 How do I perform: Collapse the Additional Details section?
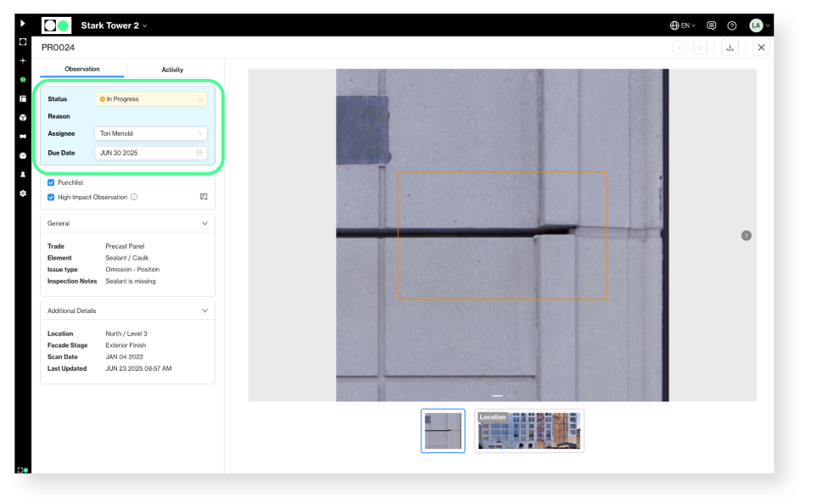[x=204, y=311]
